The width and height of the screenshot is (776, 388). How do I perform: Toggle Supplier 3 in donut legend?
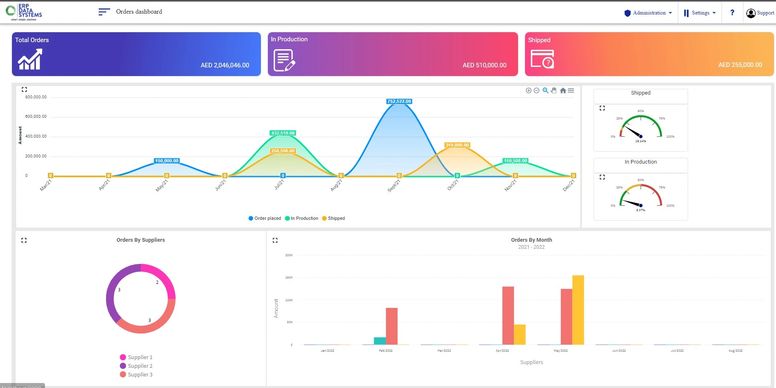[x=136, y=375]
